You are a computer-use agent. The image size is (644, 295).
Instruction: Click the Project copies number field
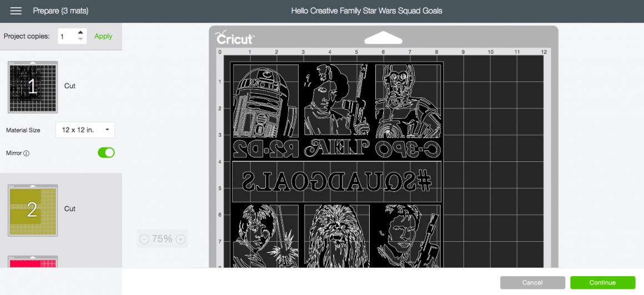coord(67,36)
